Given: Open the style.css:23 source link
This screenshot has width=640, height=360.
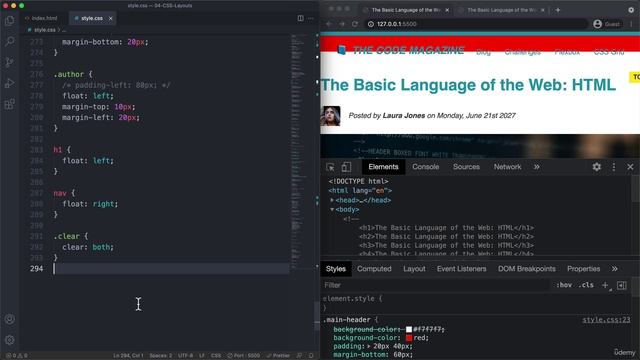Looking at the screenshot, I should (x=606, y=320).
